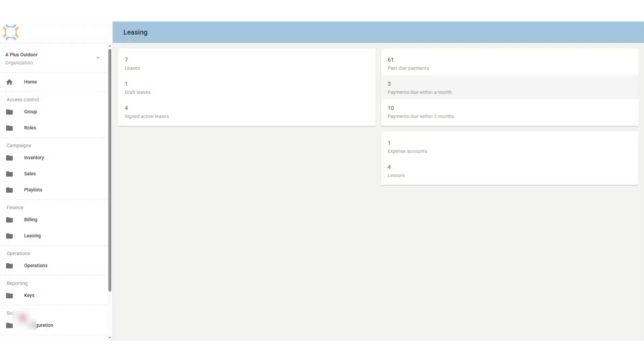This screenshot has height=362, width=644.
Task: Click the Operations section heading label
Action: (18, 253)
